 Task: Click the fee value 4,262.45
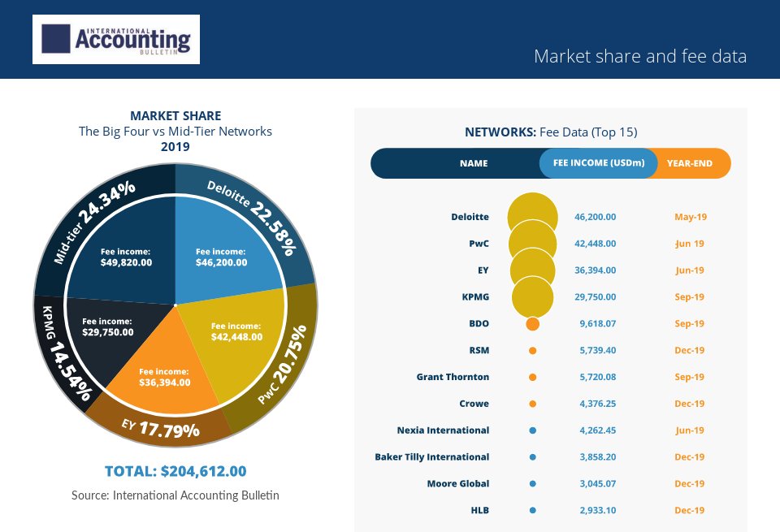point(598,430)
